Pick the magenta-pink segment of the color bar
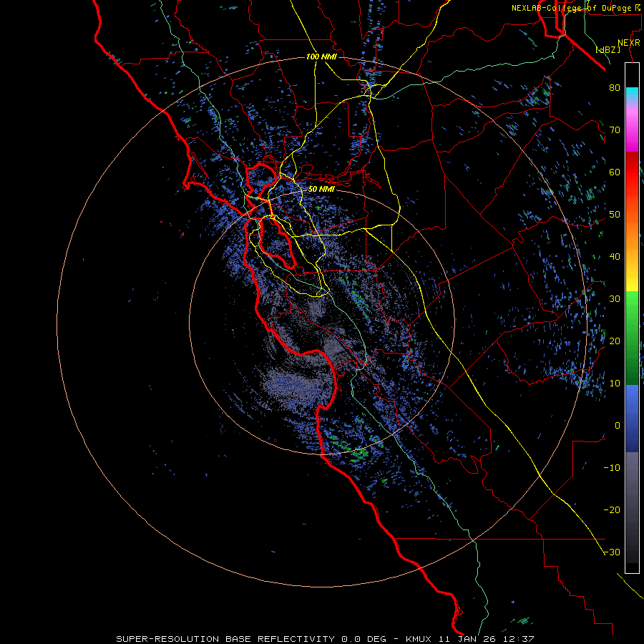The width and height of the screenshot is (644, 644). pyautogui.click(x=632, y=130)
